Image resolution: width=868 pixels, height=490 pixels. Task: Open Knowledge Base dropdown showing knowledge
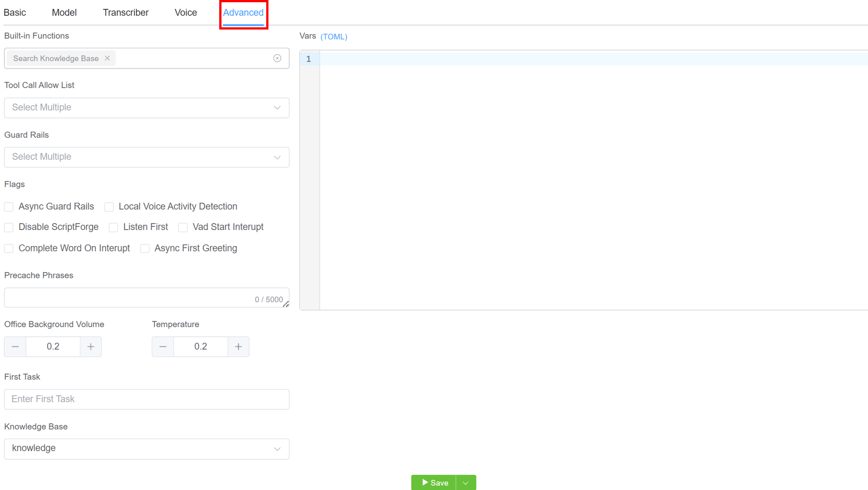[147, 448]
